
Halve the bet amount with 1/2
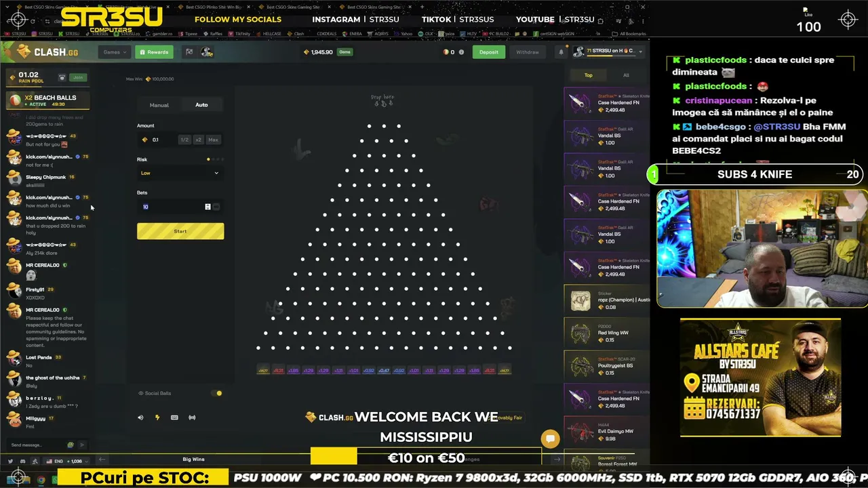(x=184, y=140)
